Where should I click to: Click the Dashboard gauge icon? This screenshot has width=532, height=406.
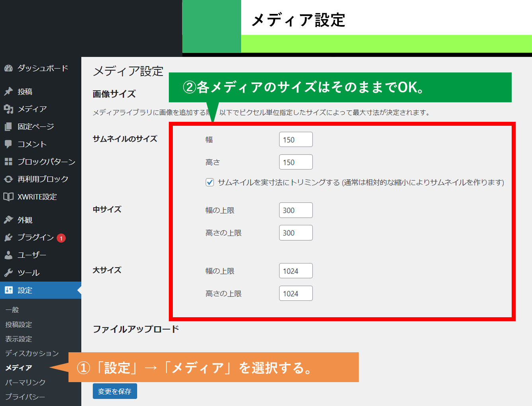point(8,68)
